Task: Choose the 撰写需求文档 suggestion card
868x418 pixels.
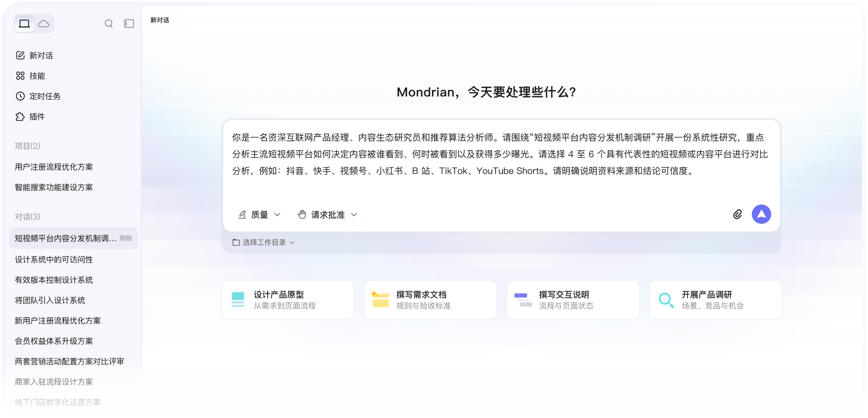Action: 430,300
